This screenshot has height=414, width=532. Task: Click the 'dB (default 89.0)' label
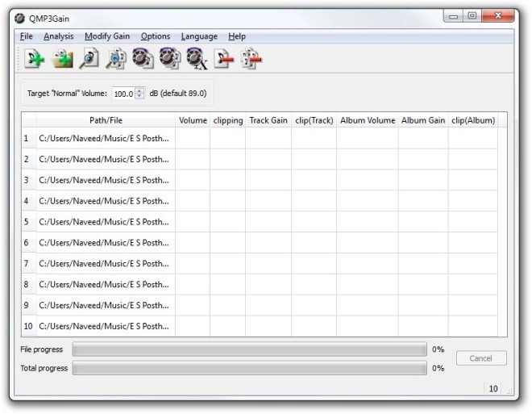(x=178, y=93)
